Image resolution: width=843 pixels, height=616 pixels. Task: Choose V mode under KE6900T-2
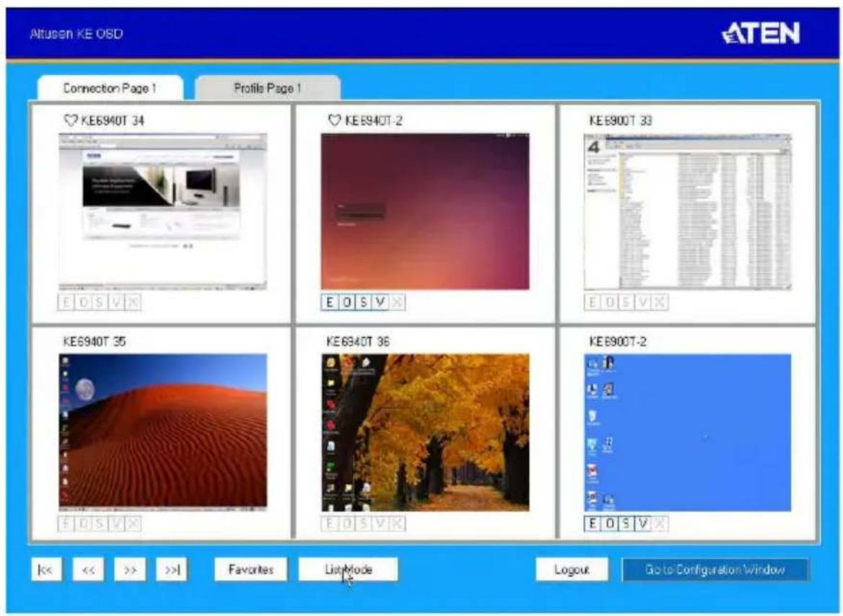coord(643,523)
